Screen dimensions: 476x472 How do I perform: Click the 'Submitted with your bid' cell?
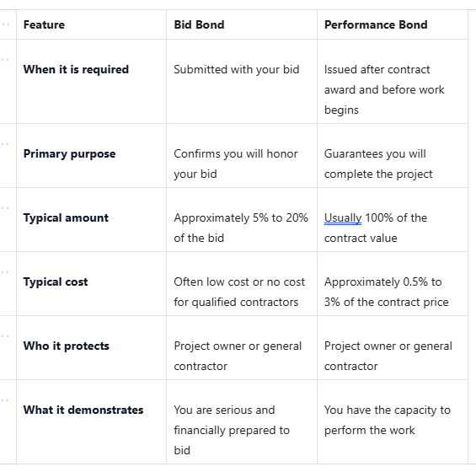242,82
